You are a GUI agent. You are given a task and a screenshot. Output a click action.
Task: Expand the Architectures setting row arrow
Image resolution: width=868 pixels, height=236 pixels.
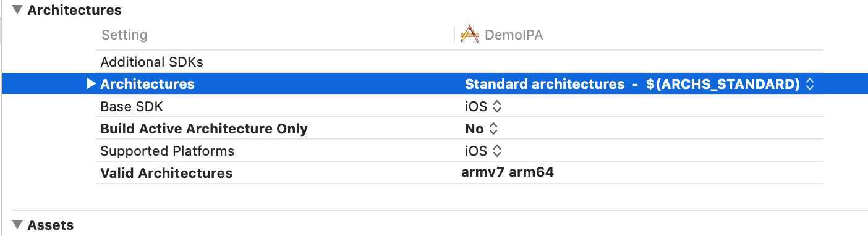tap(91, 84)
